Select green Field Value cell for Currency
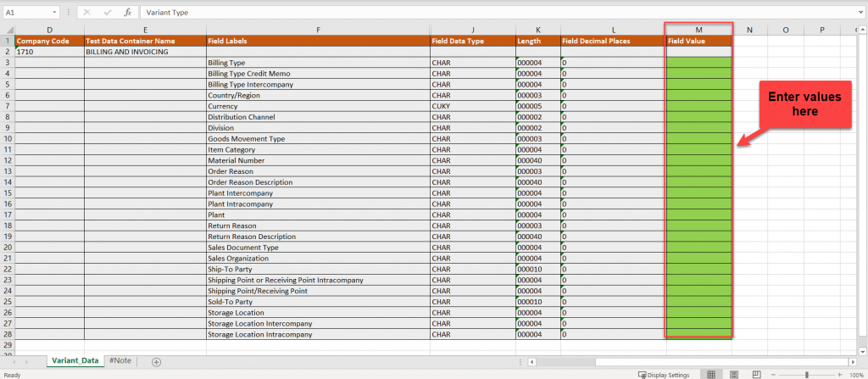The image size is (868, 379). pyautogui.click(x=699, y=106)
